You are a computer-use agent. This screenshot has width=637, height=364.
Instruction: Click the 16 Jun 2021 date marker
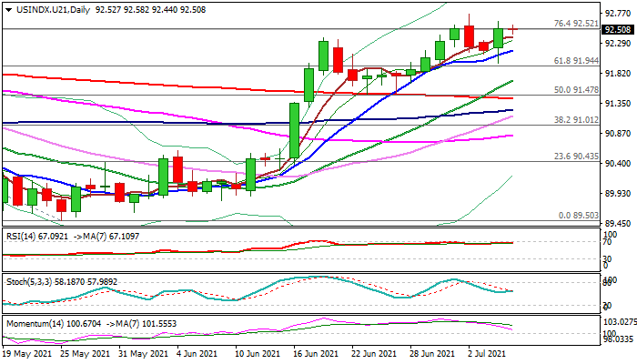(x=315, y=354)
